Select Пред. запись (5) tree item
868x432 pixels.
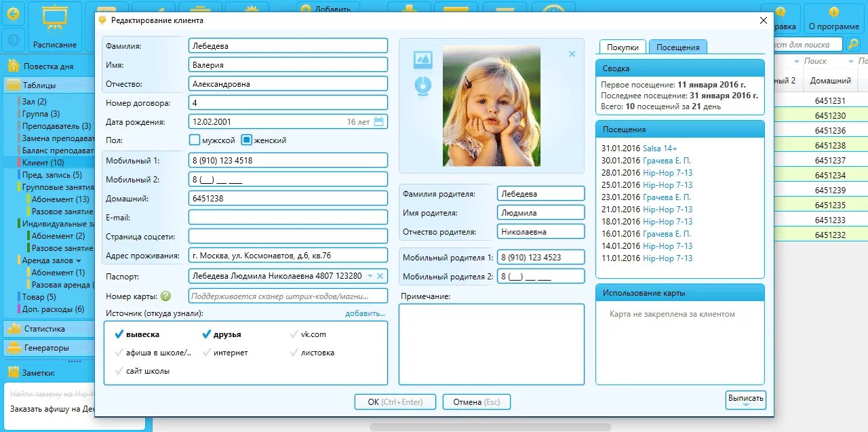pos(52,175)
